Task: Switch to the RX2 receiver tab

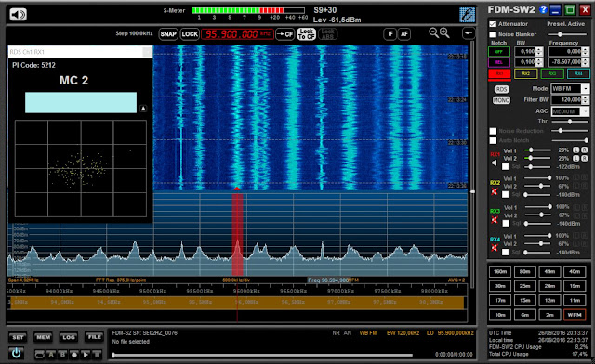Action: click(x=525, y=73)
